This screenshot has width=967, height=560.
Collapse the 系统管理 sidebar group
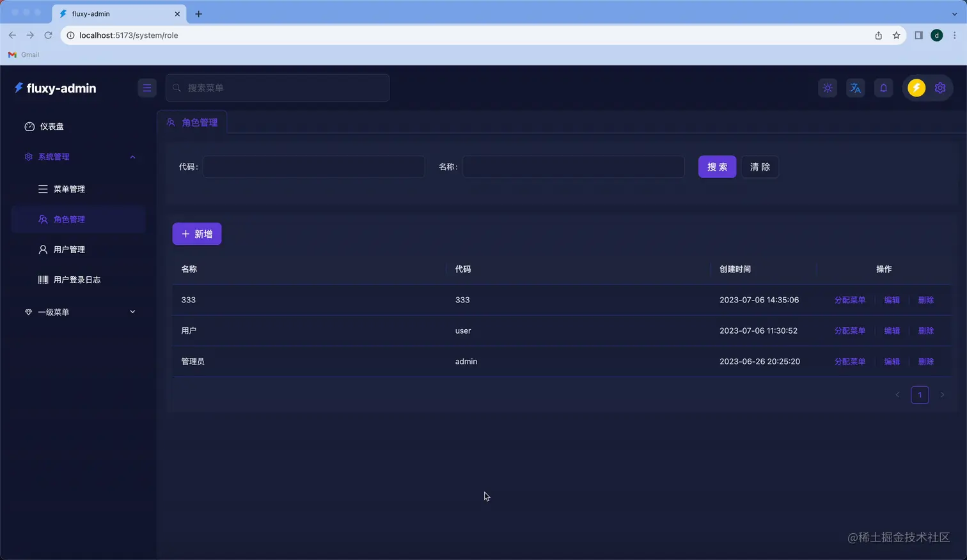pyautogui.click(x=79, y=157)
